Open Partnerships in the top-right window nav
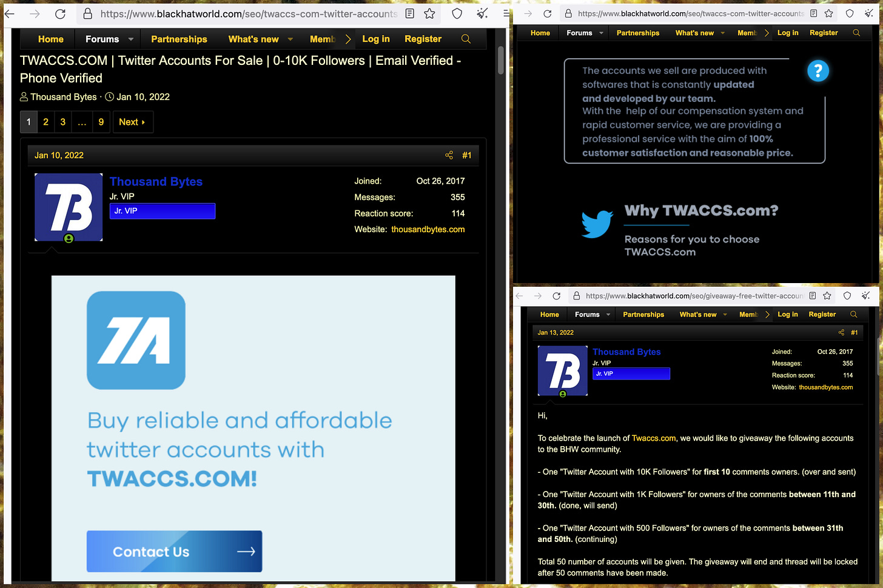 [638, 33]
